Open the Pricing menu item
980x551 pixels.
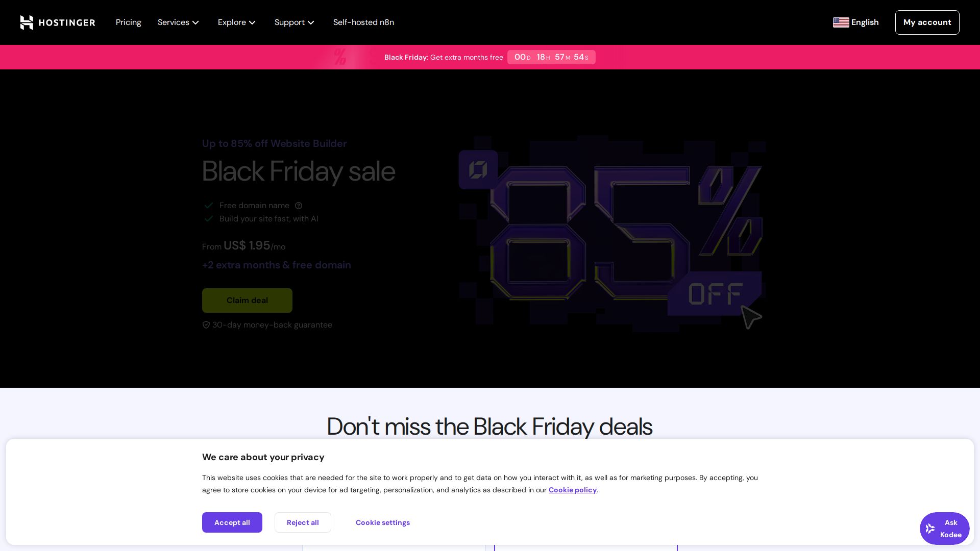(x=129, y=22)
